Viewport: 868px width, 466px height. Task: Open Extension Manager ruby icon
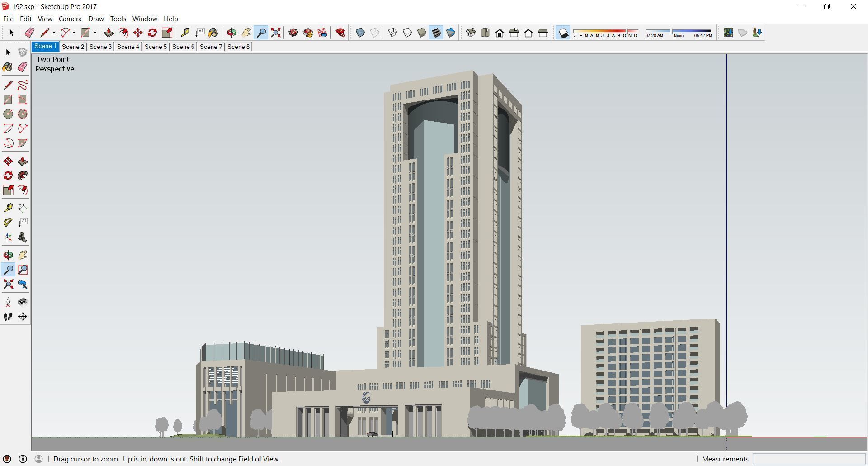click(x=340, y=33)
